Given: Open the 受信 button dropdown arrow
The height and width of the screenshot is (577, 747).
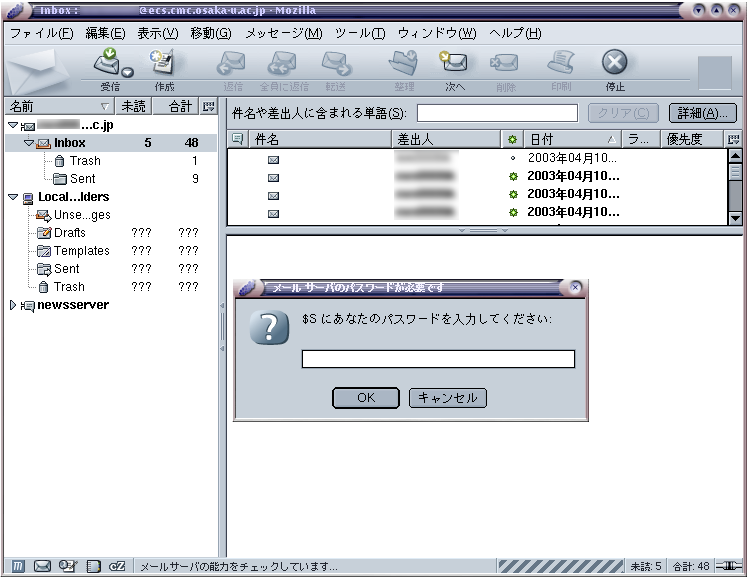Looking at the screenshot, I should coord(128,72).
